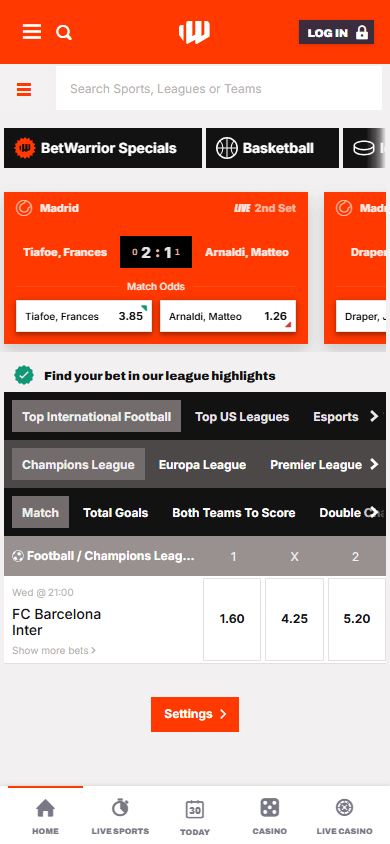This screenshot has width=390, height=844.
Task: Open Today calendar icon
Action: [195, 809]
